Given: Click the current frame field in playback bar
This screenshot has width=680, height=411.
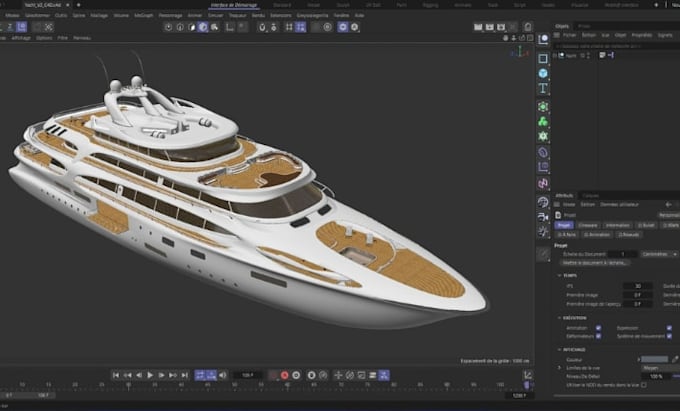Looking at the screenshot, I should pos(248,375).
